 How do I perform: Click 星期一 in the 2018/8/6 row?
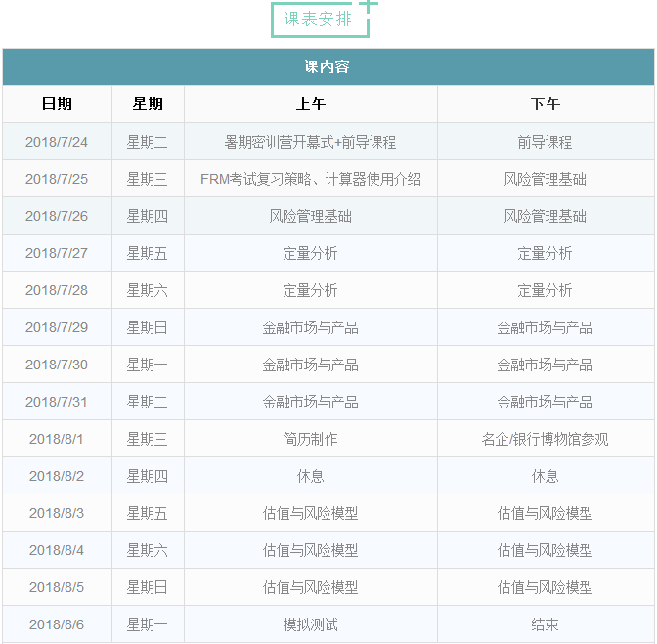pos(147,624)
